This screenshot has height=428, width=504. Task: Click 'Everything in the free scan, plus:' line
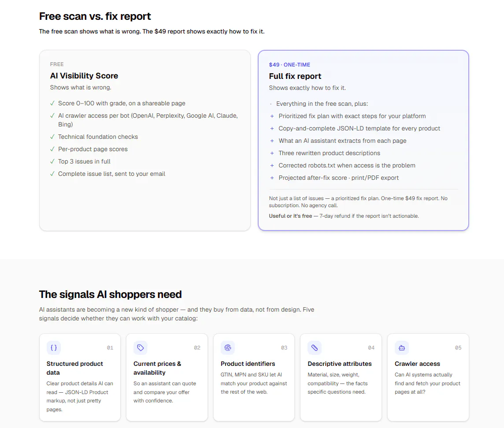pyautogui.click(x=322, y=104)
